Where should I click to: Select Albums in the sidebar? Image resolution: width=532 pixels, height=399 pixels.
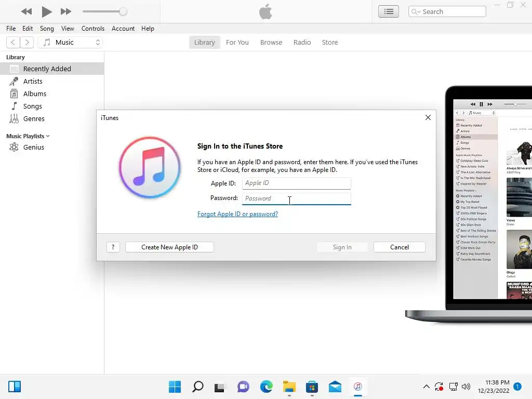[52, 94]
